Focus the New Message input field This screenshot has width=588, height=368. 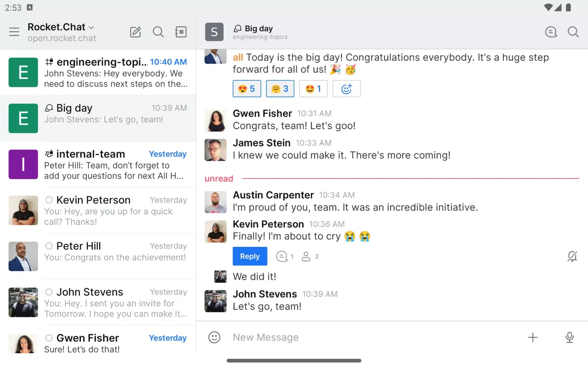pos(367,337)
